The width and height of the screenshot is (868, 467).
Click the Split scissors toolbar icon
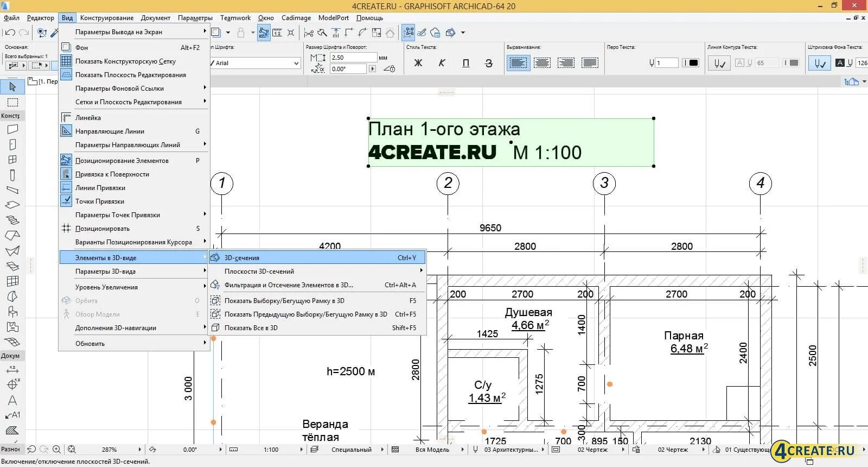click(308, 33)
